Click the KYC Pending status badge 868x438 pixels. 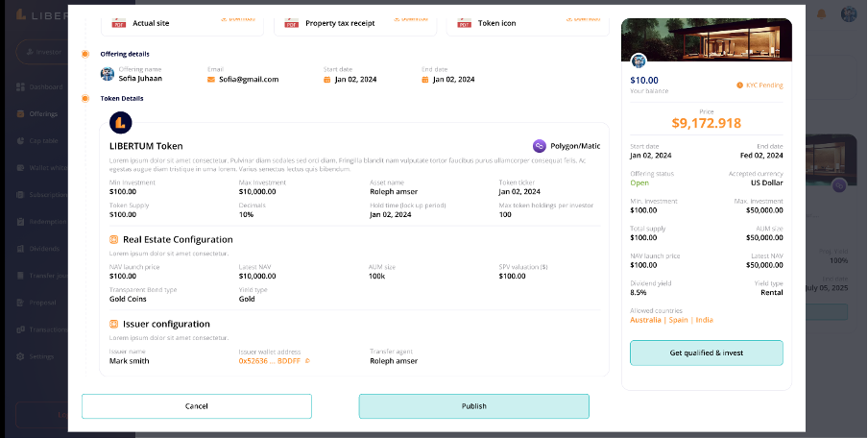pyautogui.click(x=759, y=85)
